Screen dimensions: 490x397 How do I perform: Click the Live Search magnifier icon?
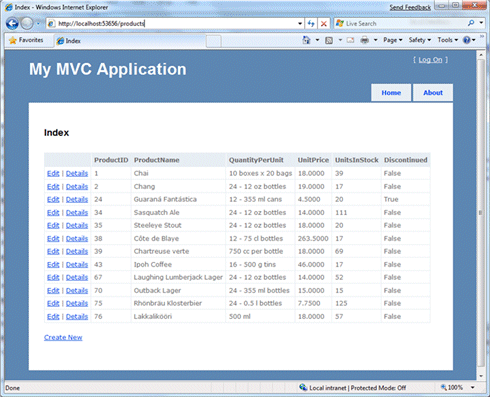(x=471, y=23)
